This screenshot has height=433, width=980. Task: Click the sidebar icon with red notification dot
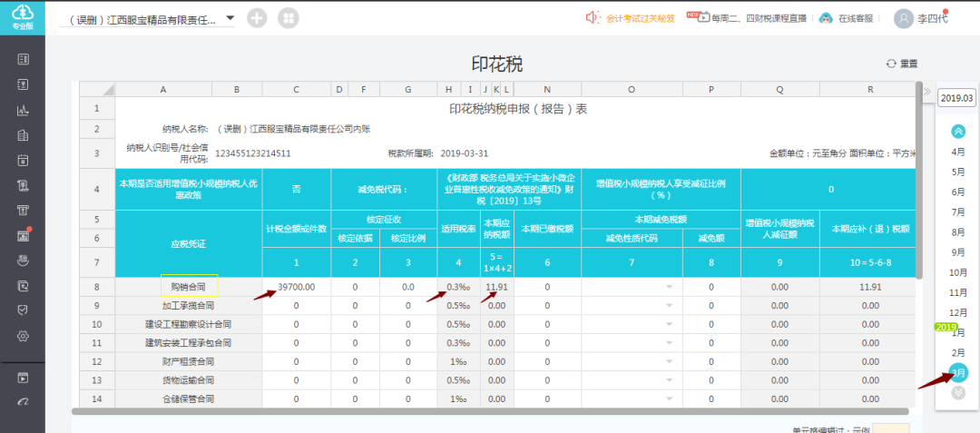24,235
